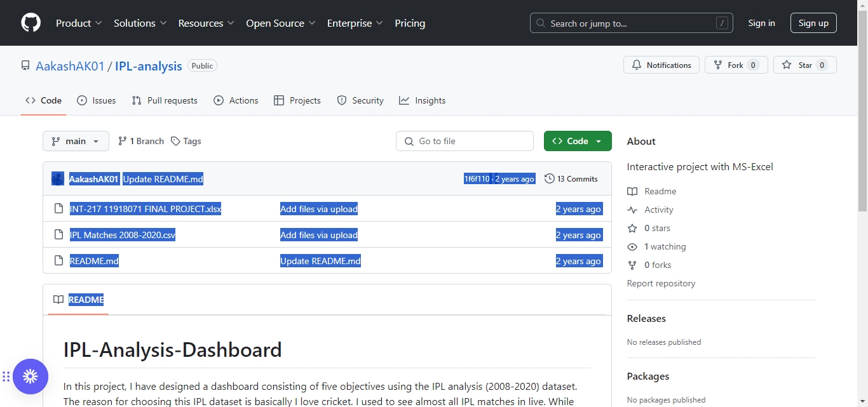The height and width of the screenshot is (407, 868).
Task: Click the repository book icon beside AakashAK01
Action: (x=25, y=65)
